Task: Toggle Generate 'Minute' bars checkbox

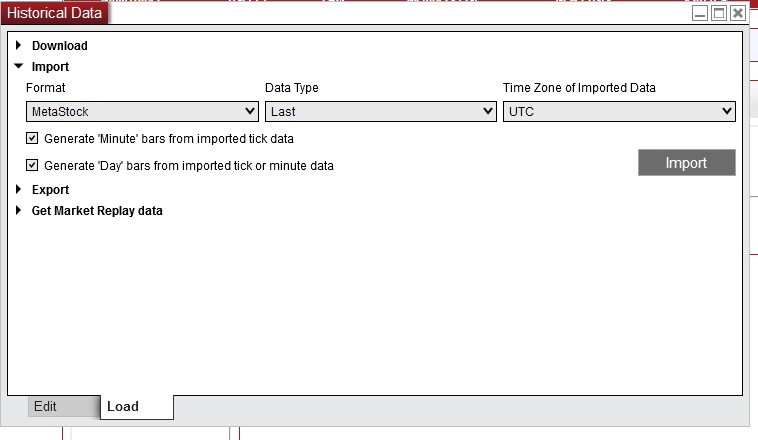Action: [x=33, y=138]
